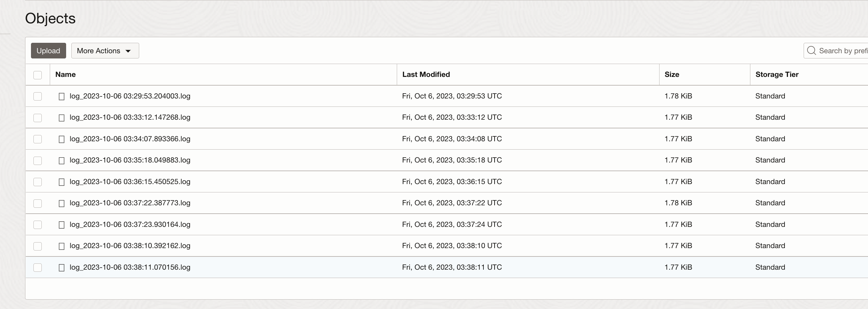Click file icon for log 03:37:22.387773
This screenshot has width=868, height=309.
click(x=62, y=203)
